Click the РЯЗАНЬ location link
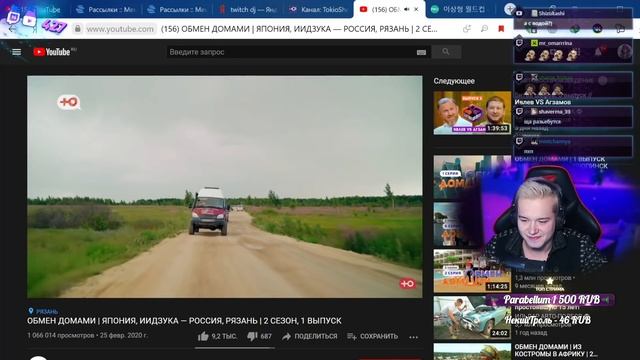This screenshot has width=640, height=360. click(x=43, y=311)
